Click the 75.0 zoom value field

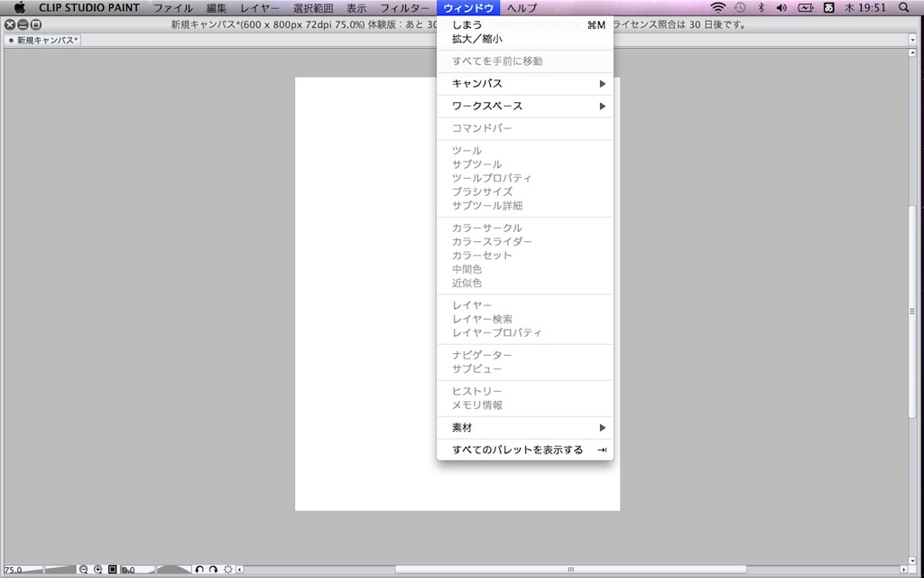point(13,571)
